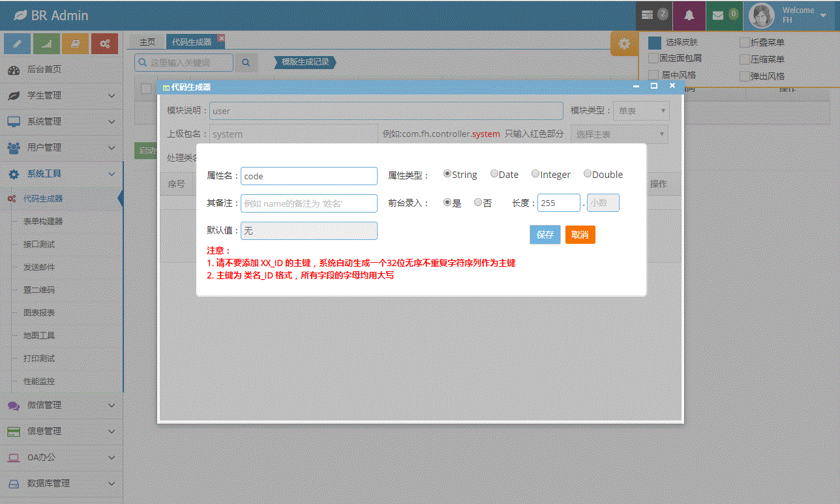
Task: Enable the 折叠菜单 checkbox
Action: (745, 43)
